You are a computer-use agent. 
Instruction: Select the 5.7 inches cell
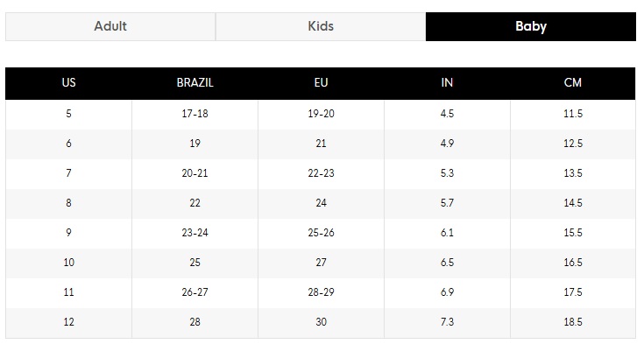coord(447,203)
